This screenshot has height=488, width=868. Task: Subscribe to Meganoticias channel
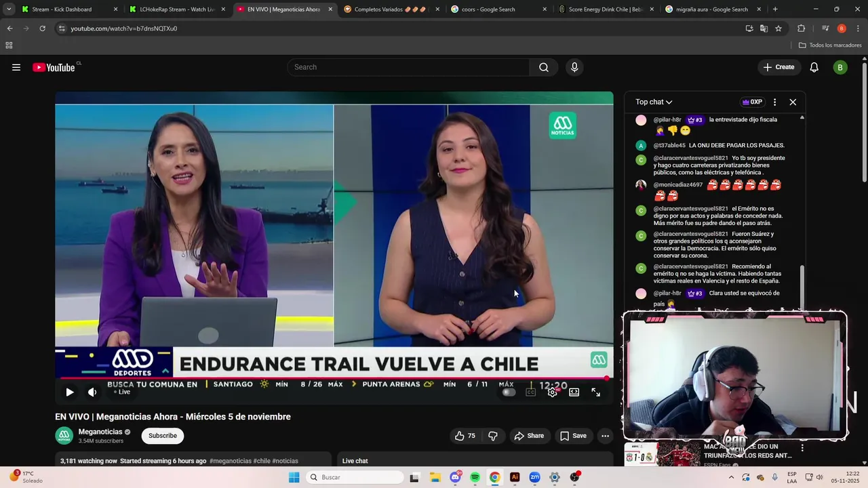[163, 436]
